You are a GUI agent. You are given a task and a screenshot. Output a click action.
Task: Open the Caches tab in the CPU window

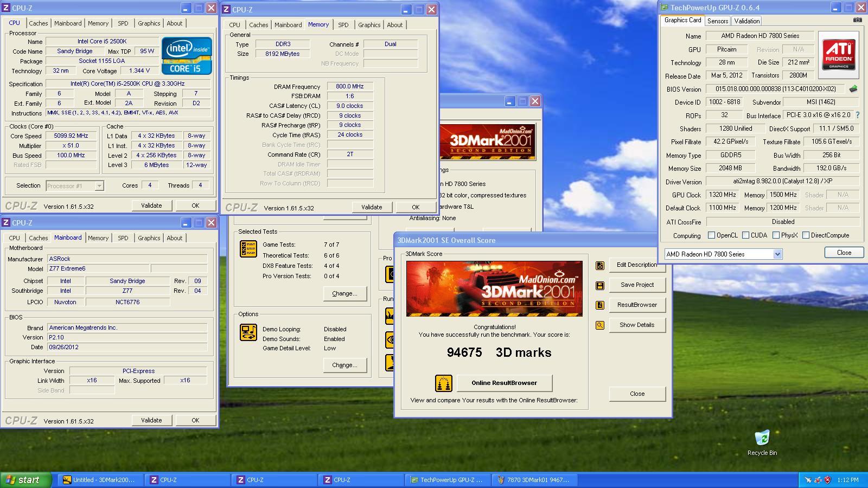coord(39,23)
